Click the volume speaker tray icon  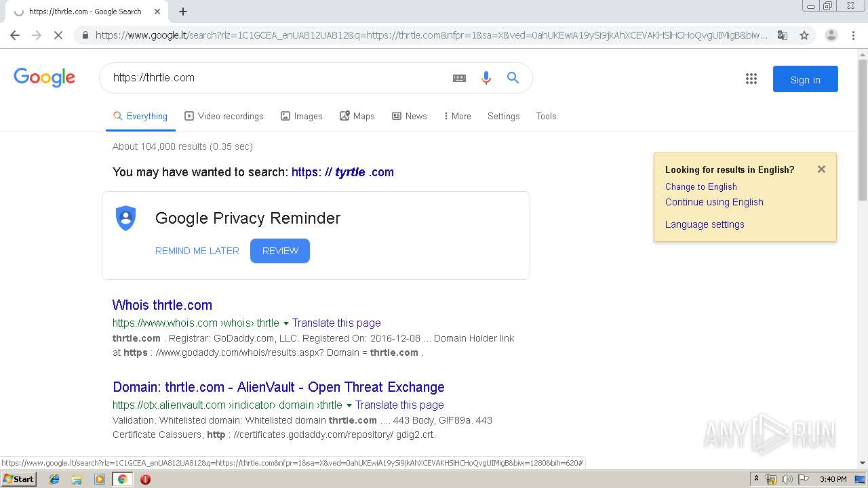[787, 479]
